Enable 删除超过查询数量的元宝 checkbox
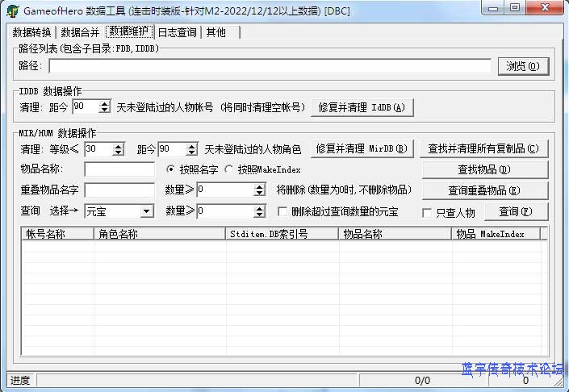 click(x=282, y=211)
